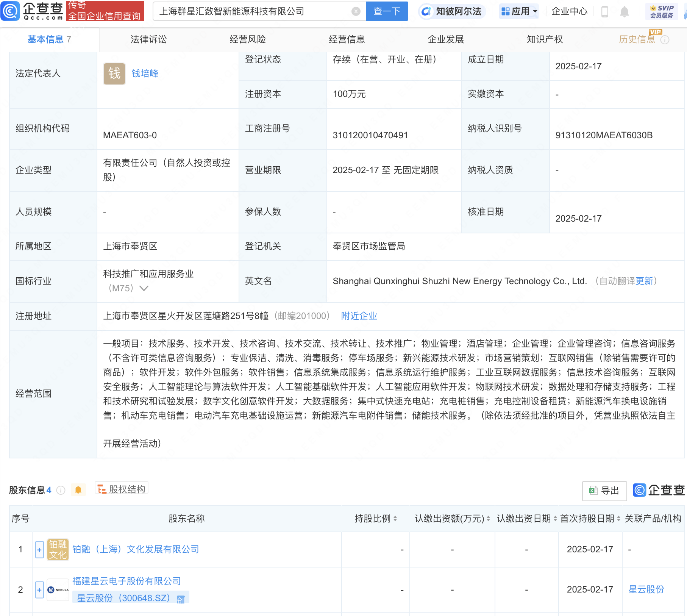Click the English company name text
Screen dimensions: 687x616
[x=460, y=281]
